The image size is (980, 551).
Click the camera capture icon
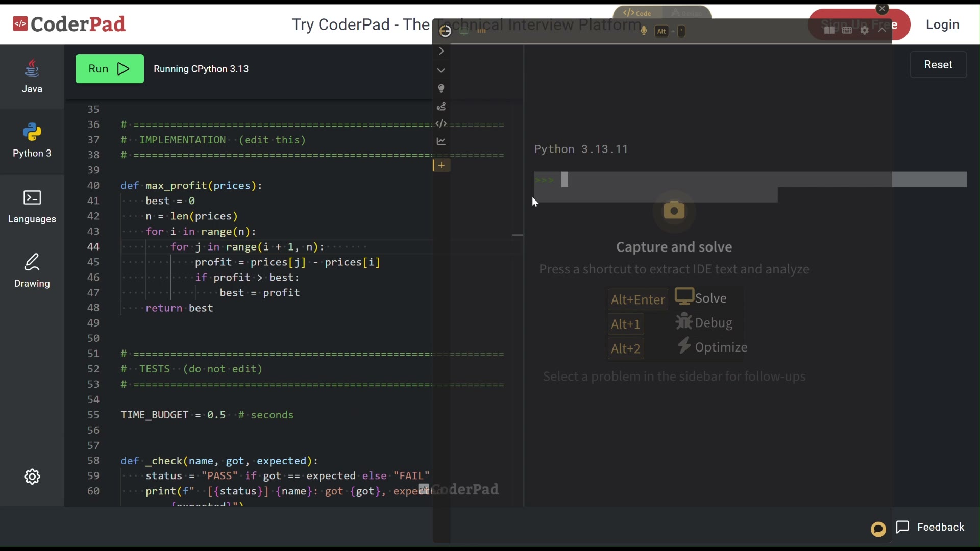pyautogui.click(x=674, y=210)
